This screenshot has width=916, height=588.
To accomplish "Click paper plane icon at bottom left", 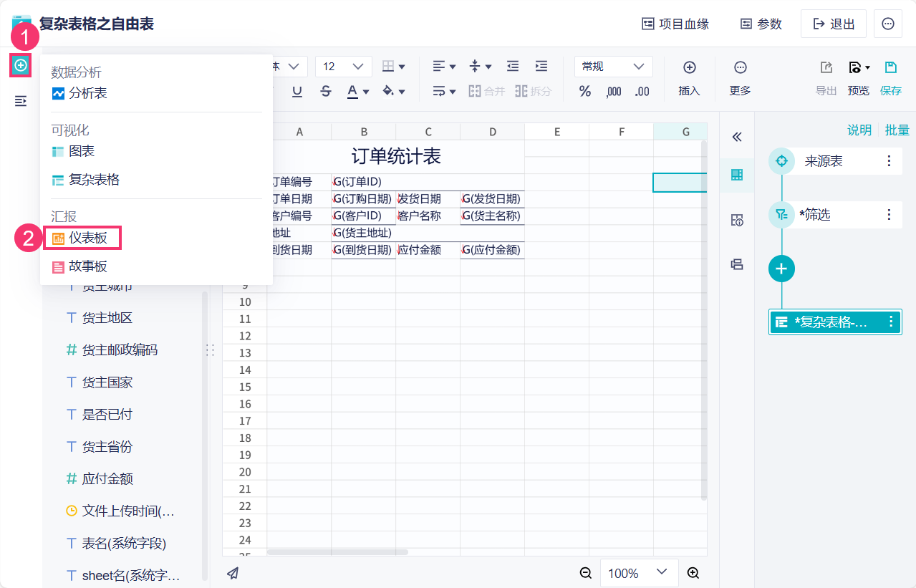I will click(233, 572).
